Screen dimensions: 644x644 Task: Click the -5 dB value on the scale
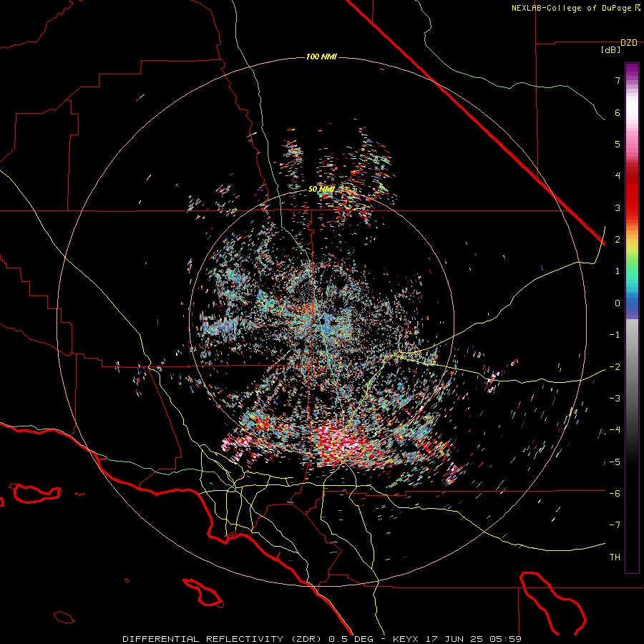[615, 462]
